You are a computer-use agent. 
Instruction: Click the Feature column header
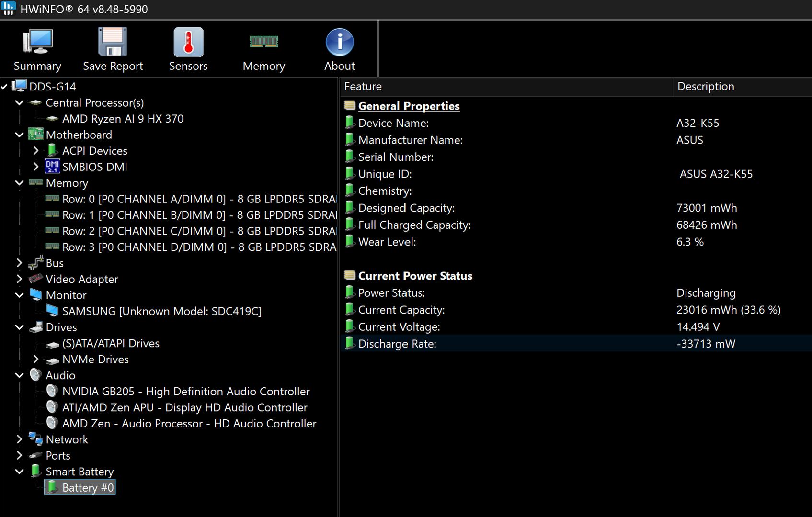[506, 87]
